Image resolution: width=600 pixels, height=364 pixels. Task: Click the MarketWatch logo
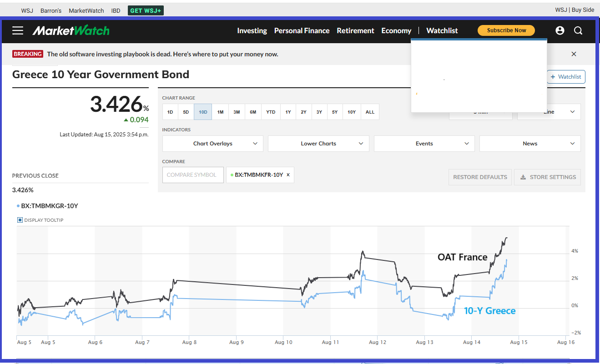click(x=71, y=30)
